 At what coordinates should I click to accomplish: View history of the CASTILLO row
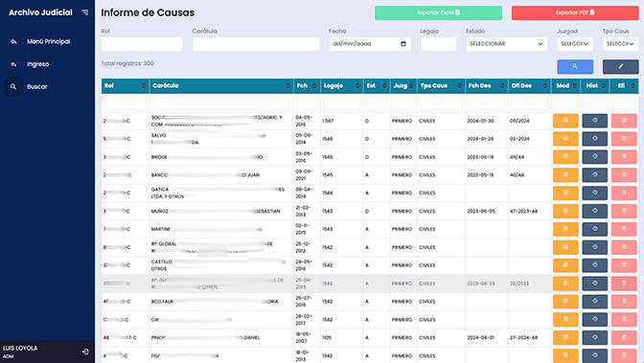coord(595,265)
